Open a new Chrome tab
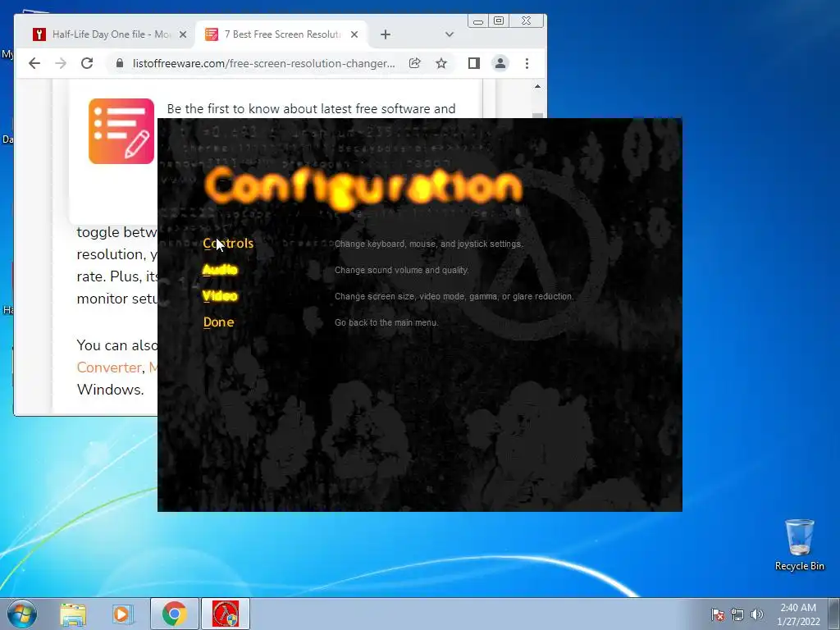 click(x=386, y=34)
